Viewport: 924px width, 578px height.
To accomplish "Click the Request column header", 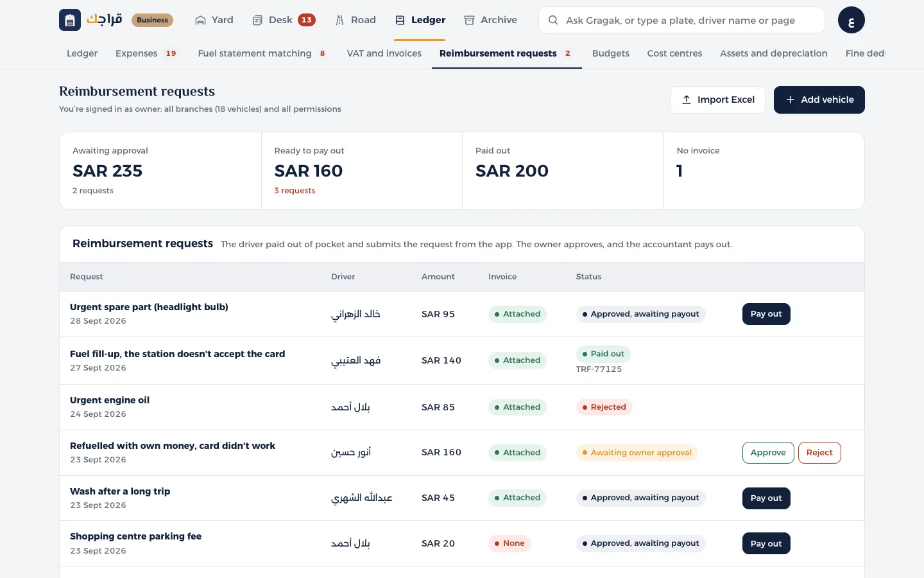I will point(87,277).
